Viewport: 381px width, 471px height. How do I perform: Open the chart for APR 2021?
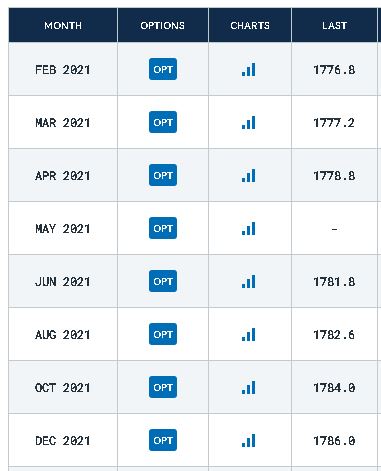pyautogui.click(x=249, y=176)
